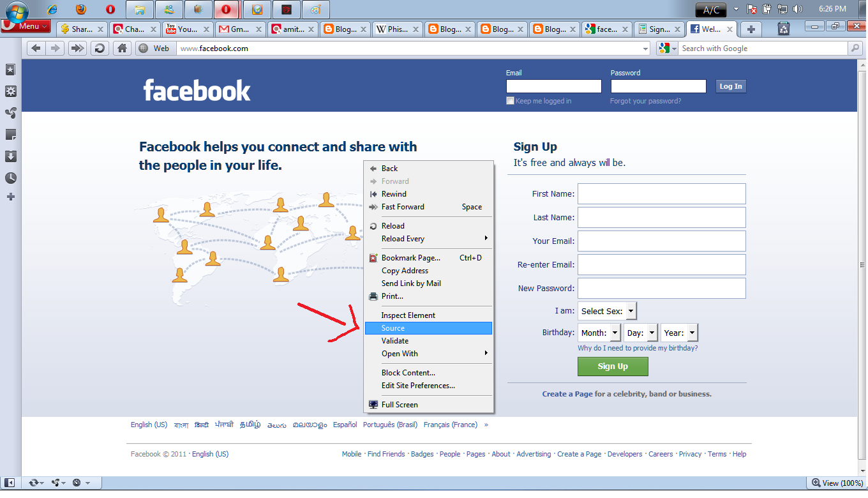The image size is (868, 498).
Task: Switch to the YouTube tab
Action: coord(188,29)
